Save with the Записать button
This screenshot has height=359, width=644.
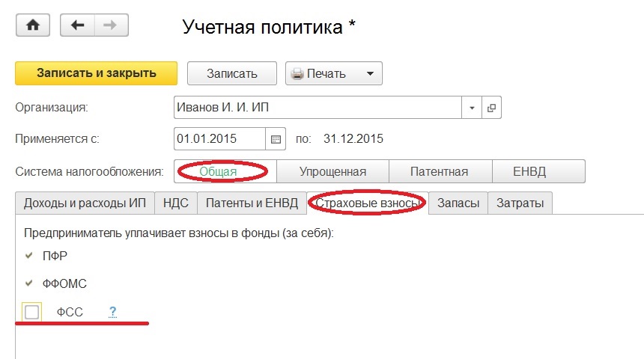coord(232,73)
